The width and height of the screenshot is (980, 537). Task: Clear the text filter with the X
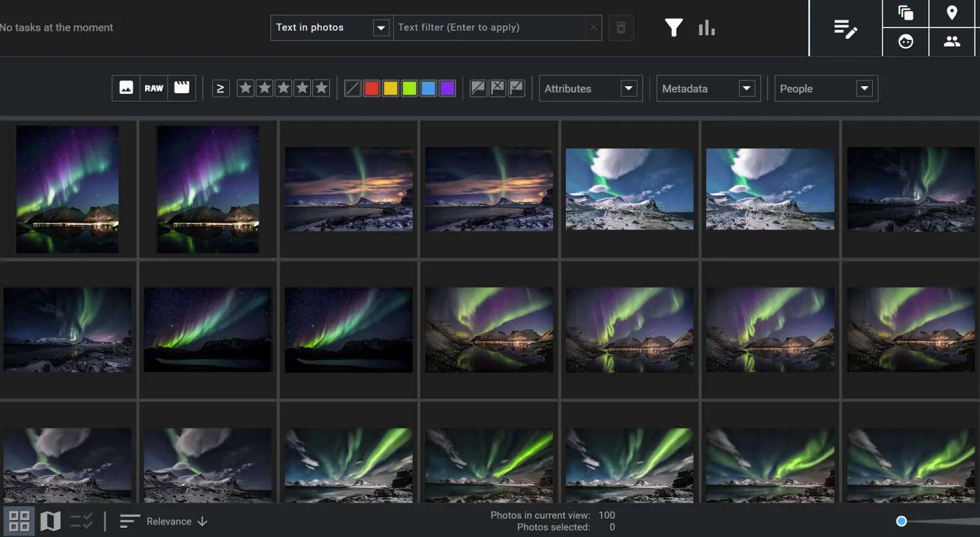pos(593,27)
